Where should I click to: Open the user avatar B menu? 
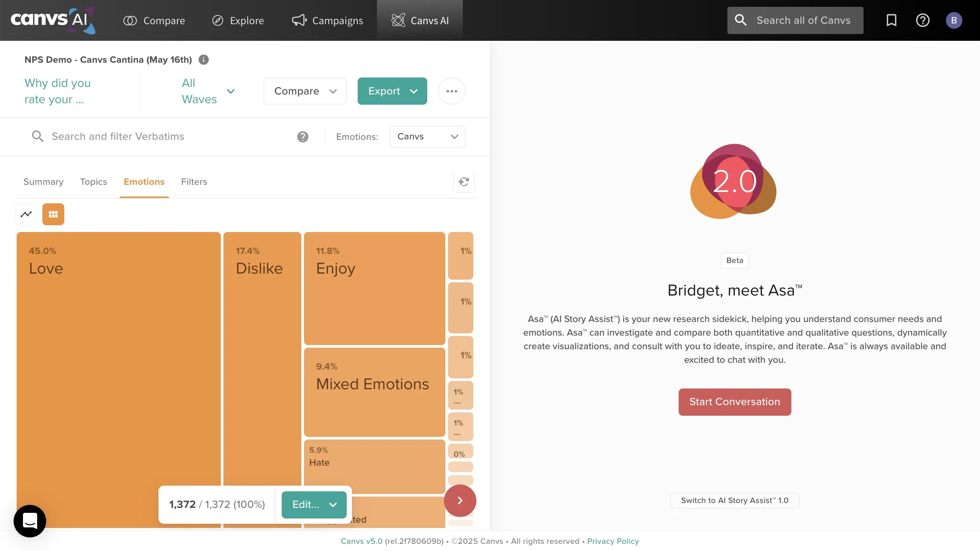point(954,20)
